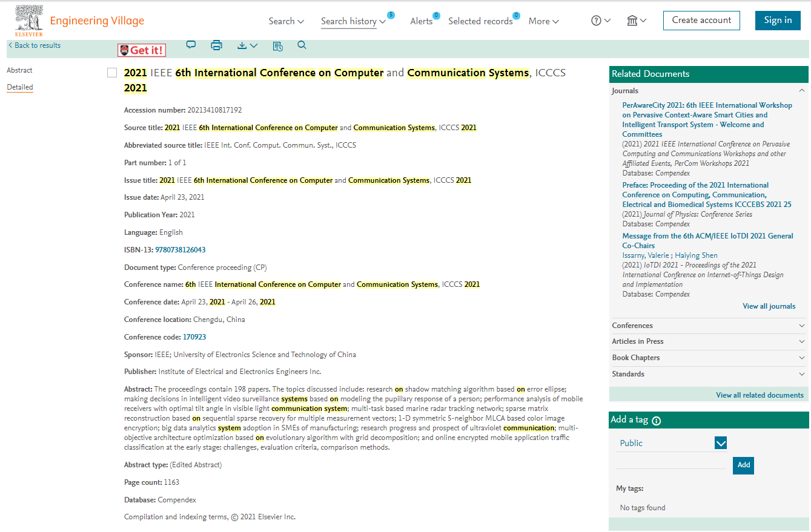
Task: Click the Related Documents panel header
Action: coord(709,74)
